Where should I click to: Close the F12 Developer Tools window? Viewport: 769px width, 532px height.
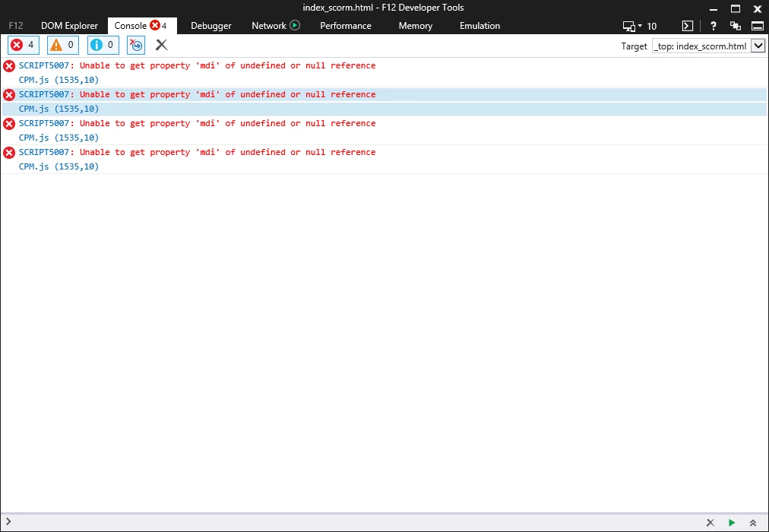(758, 8)
